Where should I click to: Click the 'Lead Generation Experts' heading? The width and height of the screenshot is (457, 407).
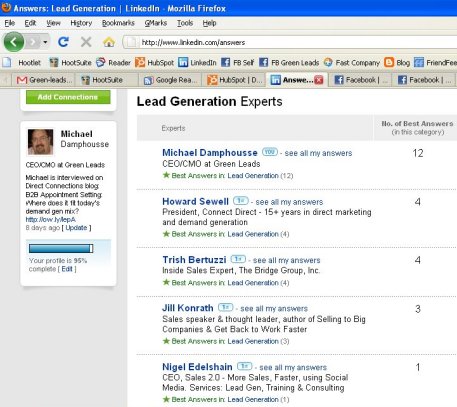(209, 101)
